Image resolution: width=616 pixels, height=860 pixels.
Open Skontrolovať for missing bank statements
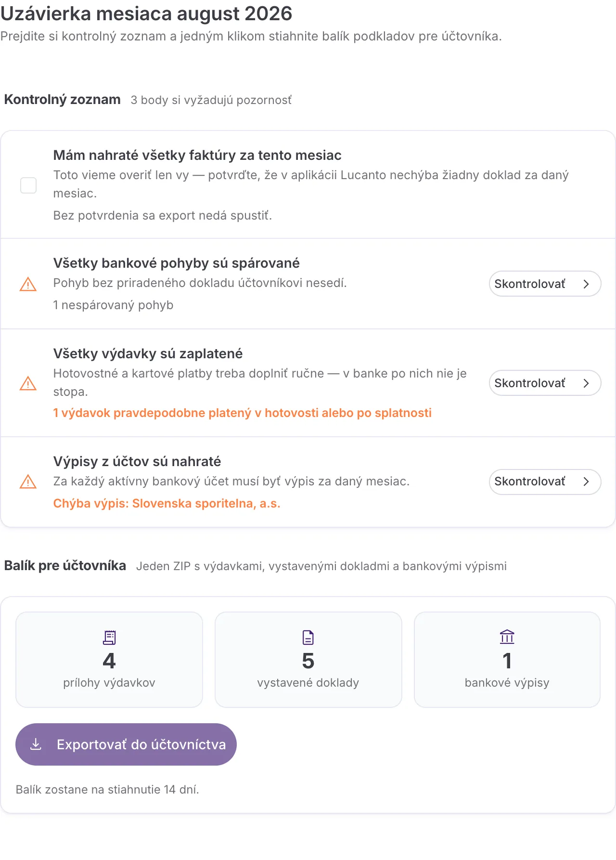(x=545, y=482)
